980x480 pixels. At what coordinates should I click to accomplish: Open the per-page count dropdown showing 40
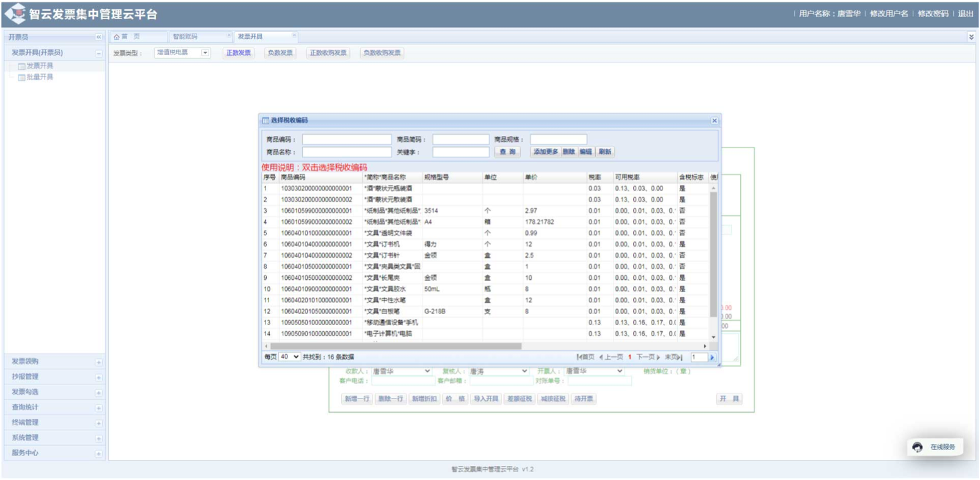289,357
